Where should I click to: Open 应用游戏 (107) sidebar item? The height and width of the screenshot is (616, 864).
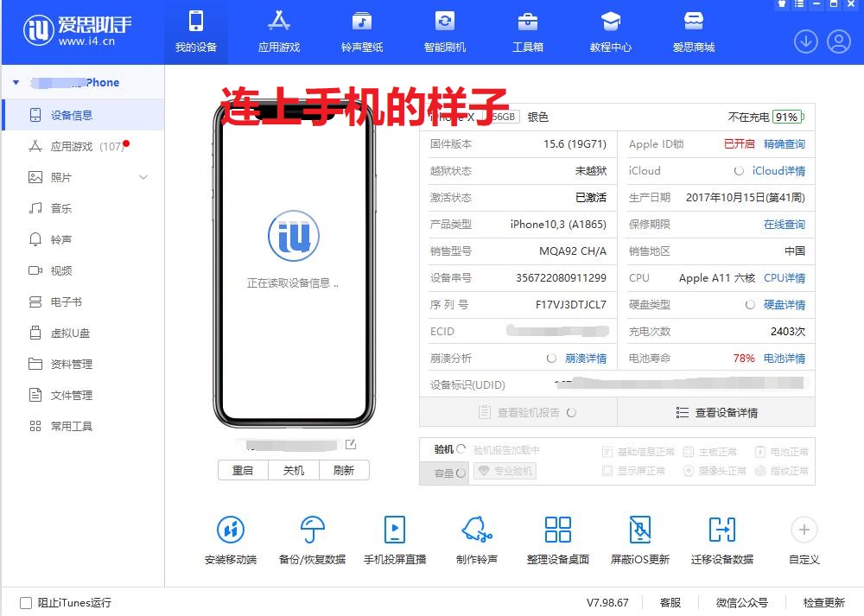(x=83, y=146)
